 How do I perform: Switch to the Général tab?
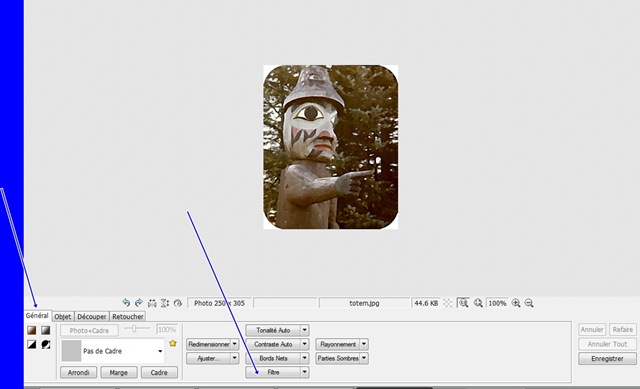(37, 316)
